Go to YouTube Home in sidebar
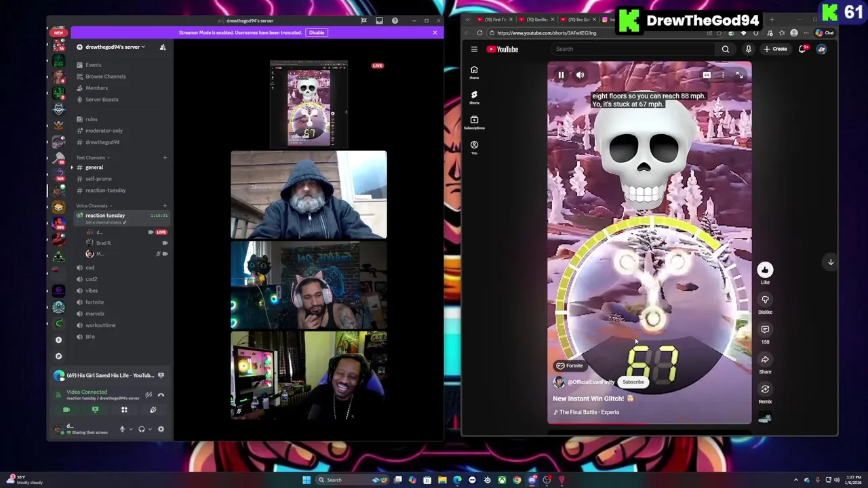The width and height of the screenshot is (868, 488). 474,73
